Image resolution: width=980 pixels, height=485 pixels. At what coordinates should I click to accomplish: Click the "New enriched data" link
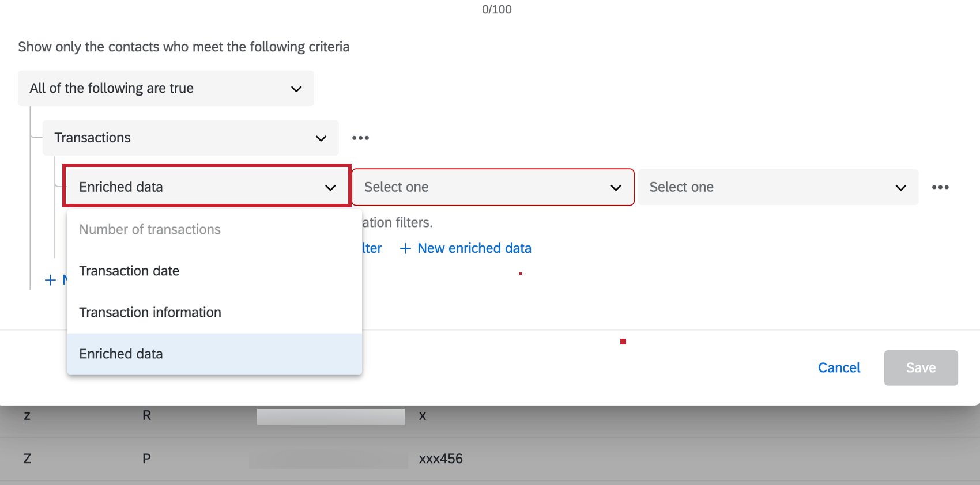tap(474, 248)
